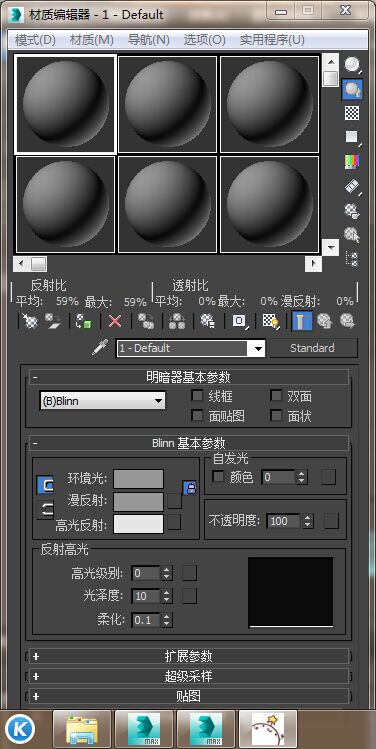This screenshot has height=749, width=376.
Task: Click the 环境光 color swatch
Action: 139,479
